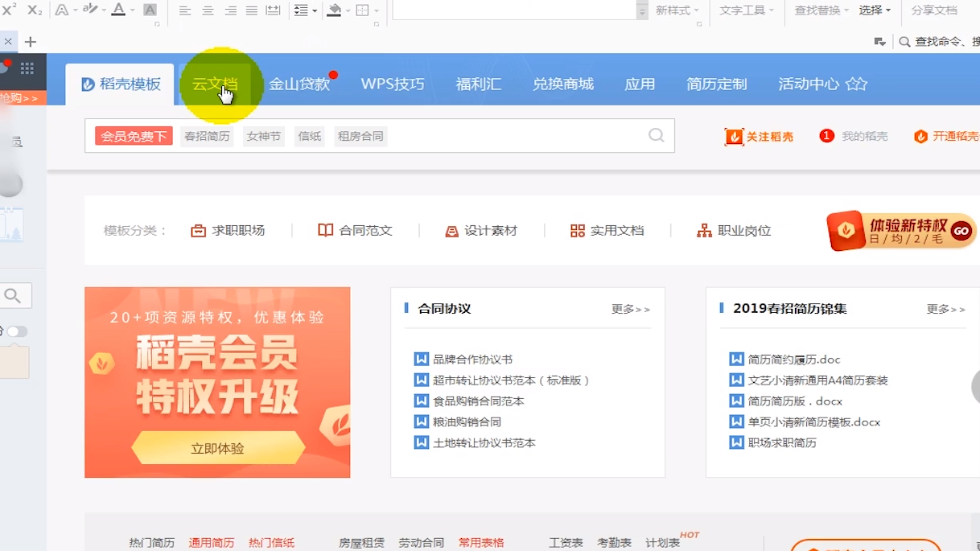
Task: Switch to the 稻壳模板 tab
Action: click(x=120, y=84)
